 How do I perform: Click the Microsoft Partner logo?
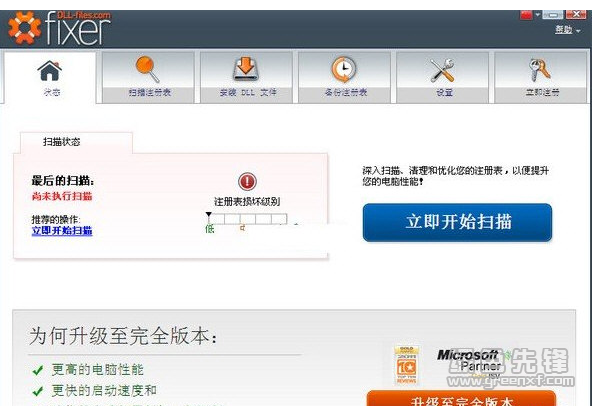pos(469,361)
